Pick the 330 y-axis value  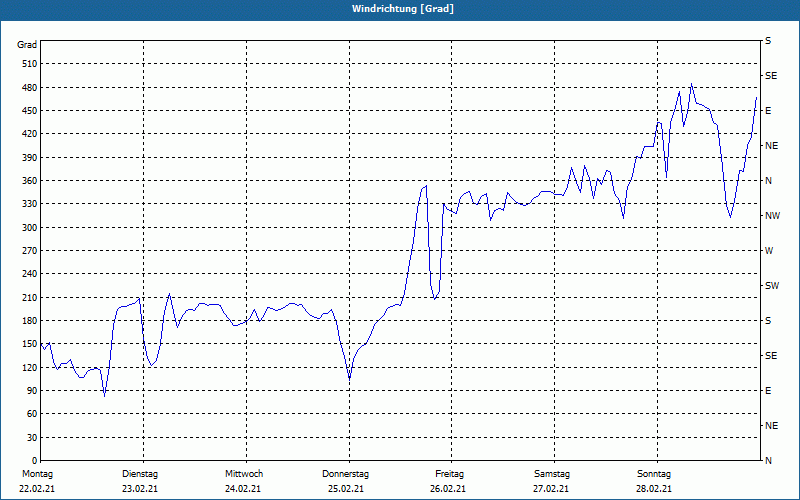tap(30, 204)
